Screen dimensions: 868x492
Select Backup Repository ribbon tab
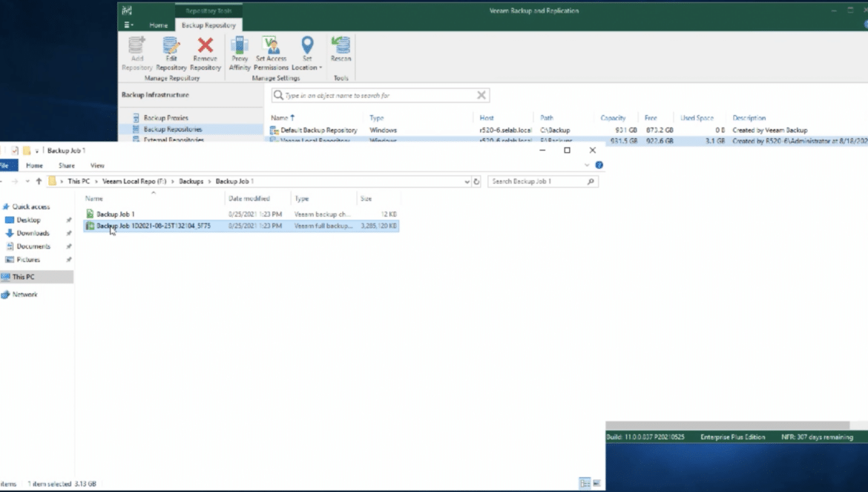(208, 25)
